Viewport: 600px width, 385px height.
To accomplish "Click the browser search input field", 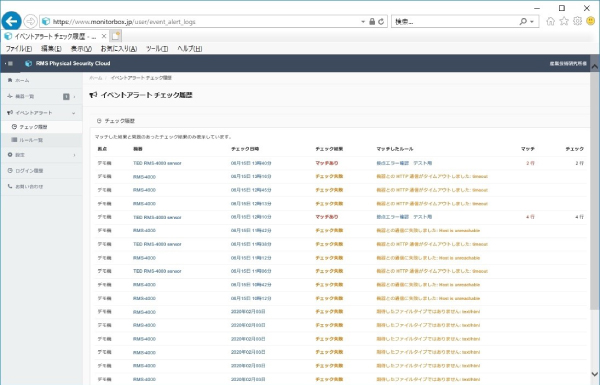I will point(455,22).
